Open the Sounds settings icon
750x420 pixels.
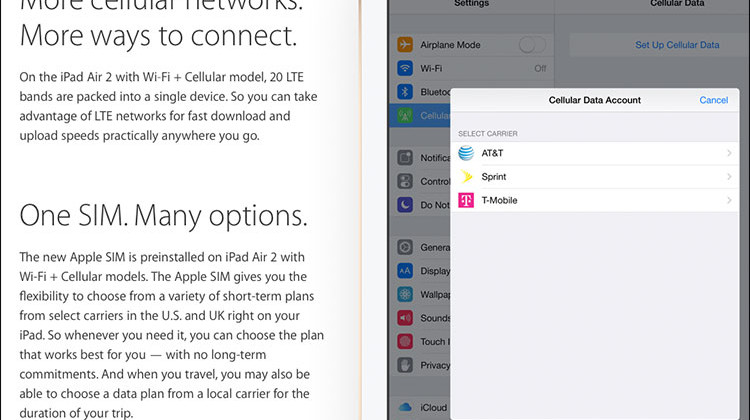[x=406, y=317]
